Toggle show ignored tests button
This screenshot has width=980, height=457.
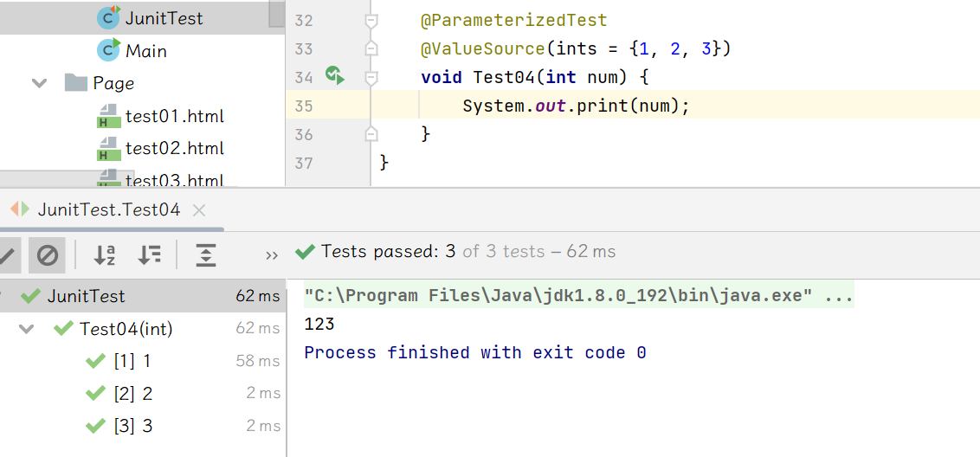coord(47,255)
